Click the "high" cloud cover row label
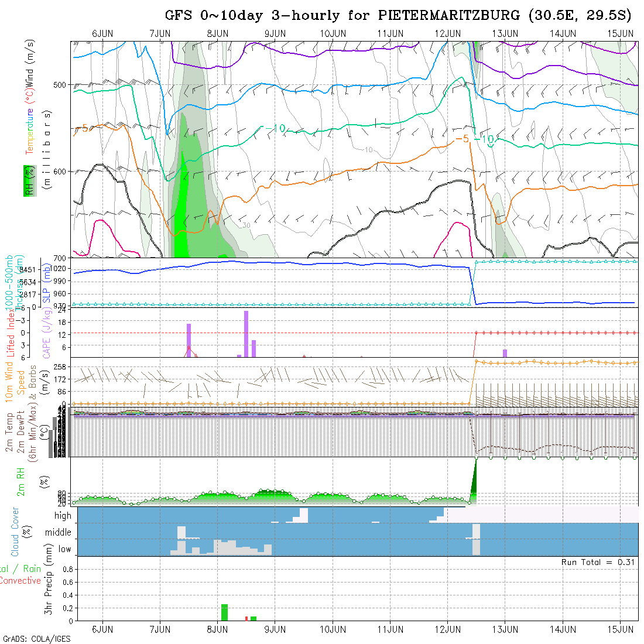This screenshot has height=644, width=644. 63,516
